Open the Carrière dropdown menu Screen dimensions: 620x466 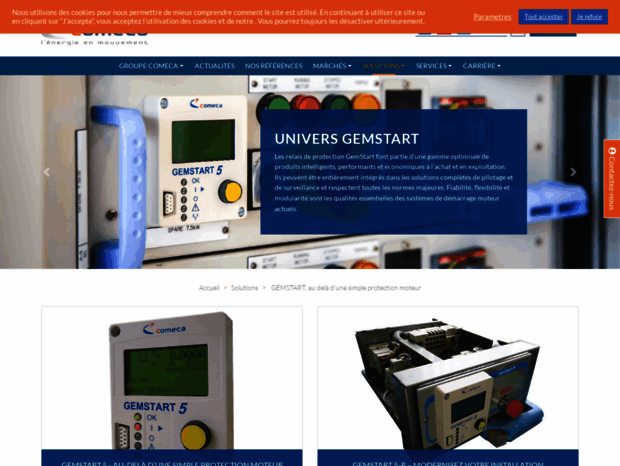tap(482, 66)
